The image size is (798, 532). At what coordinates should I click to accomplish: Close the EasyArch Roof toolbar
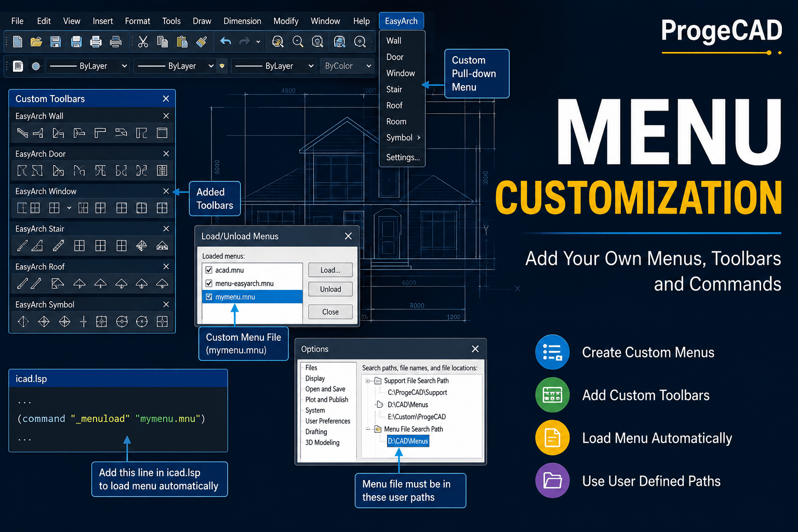tap(166, 267)
